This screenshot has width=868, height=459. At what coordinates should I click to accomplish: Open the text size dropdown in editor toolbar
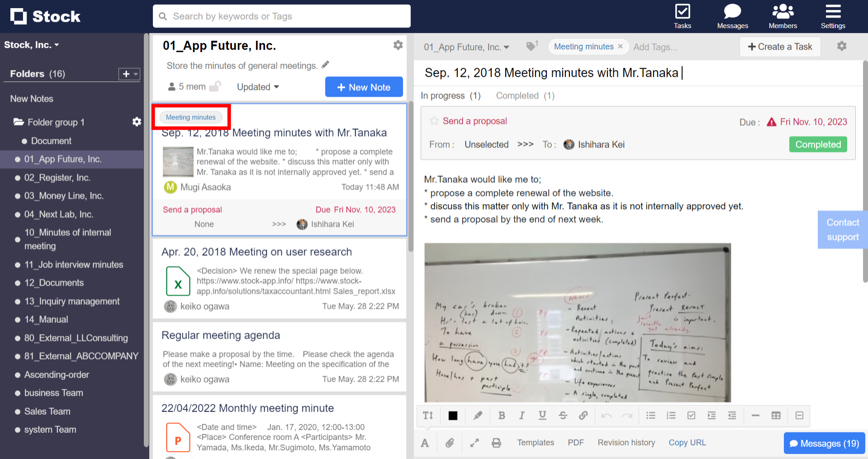(427, 415)
